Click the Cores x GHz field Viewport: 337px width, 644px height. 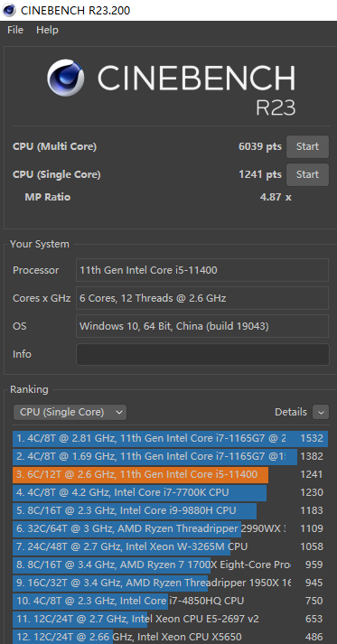(x=202, y=298)
